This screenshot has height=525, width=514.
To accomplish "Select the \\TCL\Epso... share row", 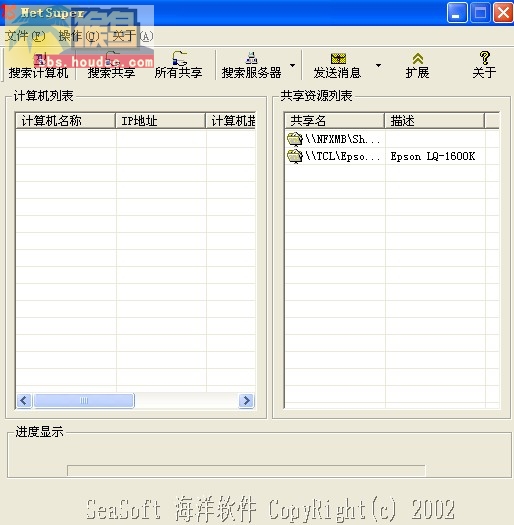I will pyautogui.click(x=392, y=156).
